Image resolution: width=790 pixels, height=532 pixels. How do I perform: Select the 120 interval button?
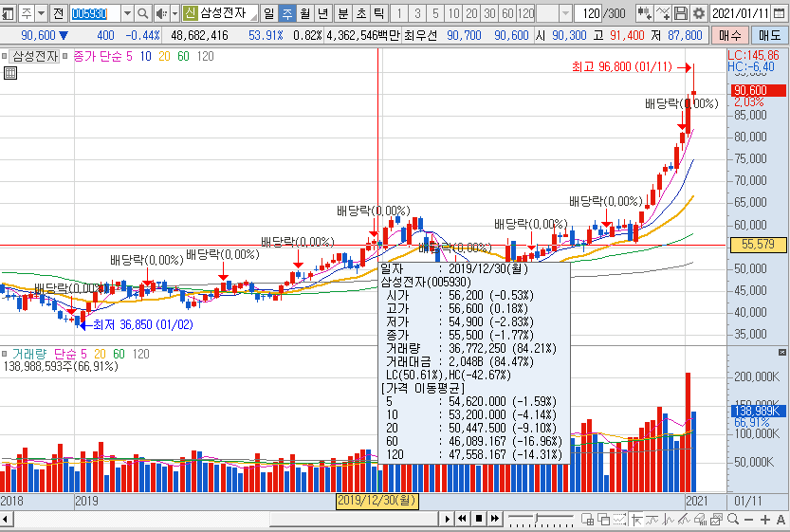526,13
